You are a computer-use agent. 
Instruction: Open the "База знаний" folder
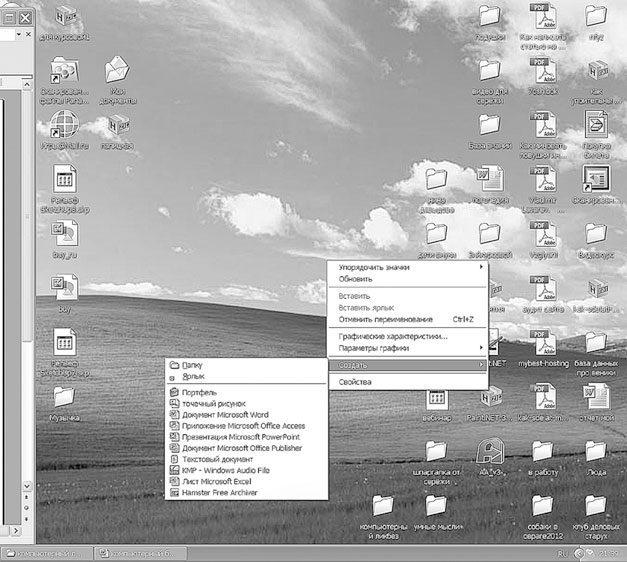(489, 125)
